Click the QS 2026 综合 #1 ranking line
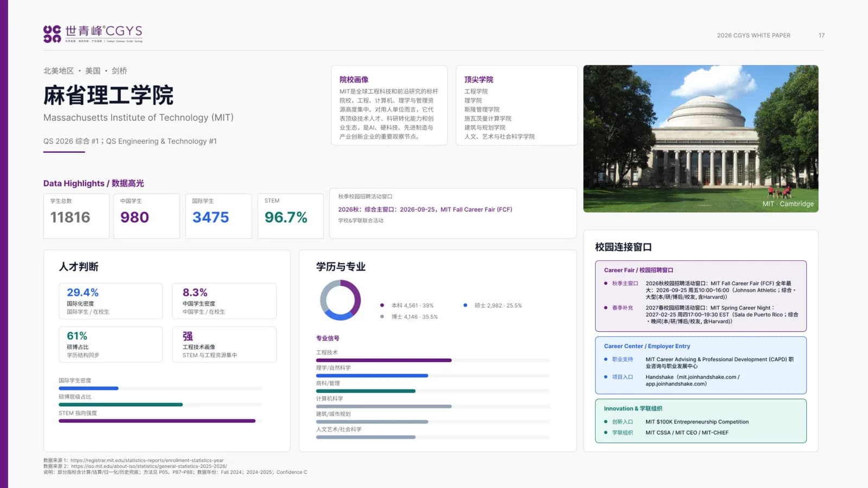This screenshot has height=488, width=868. tap(130, 141)
